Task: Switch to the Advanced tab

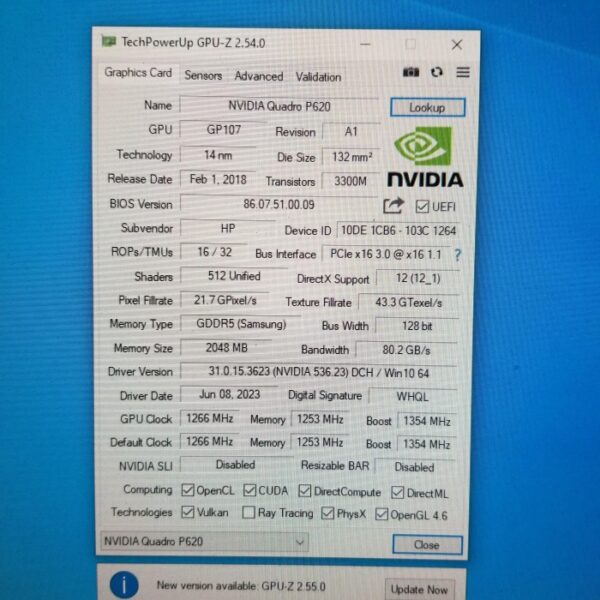Action: click(259, 76)
